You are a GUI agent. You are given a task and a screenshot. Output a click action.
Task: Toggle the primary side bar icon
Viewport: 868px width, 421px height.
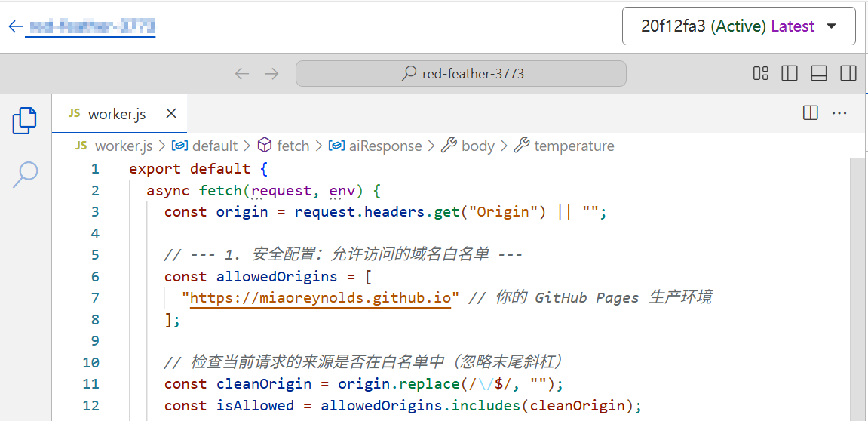(x=790, y=74)
